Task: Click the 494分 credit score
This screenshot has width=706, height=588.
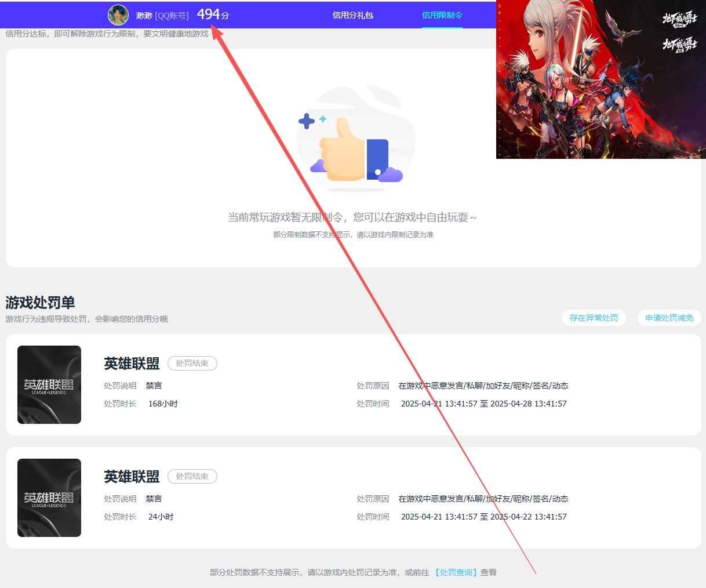Action: [213, 14]
